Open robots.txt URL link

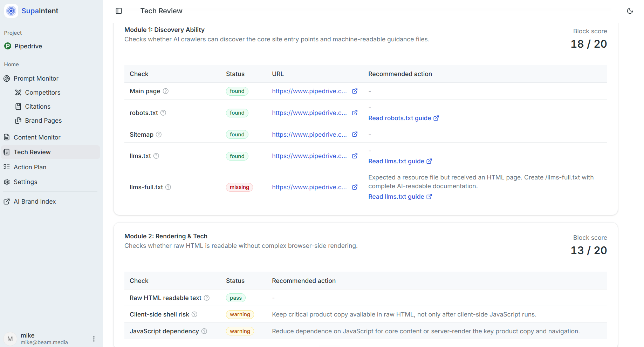tap(309, 113)
